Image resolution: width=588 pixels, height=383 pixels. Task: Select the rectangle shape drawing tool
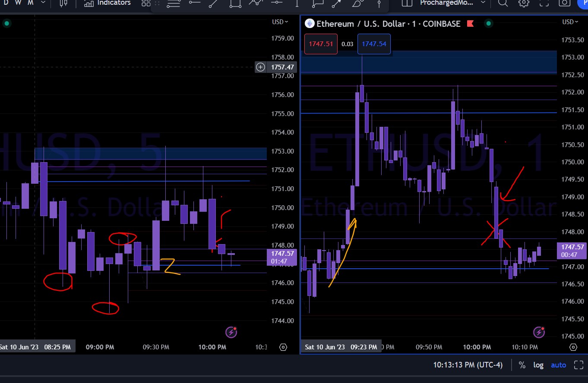point(235,3)
